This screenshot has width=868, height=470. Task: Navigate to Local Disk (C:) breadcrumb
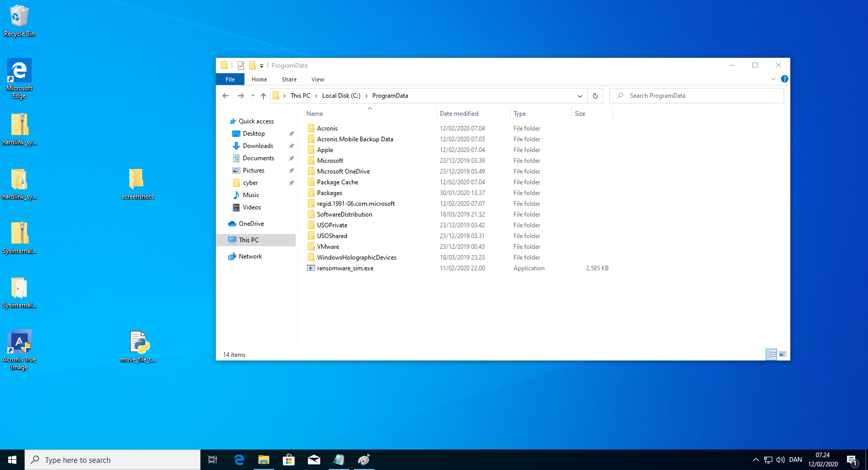point(341,96)
